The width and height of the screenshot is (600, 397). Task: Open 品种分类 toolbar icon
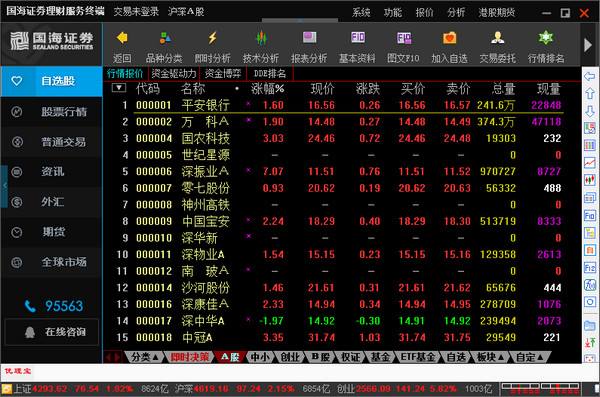[165, 38]
